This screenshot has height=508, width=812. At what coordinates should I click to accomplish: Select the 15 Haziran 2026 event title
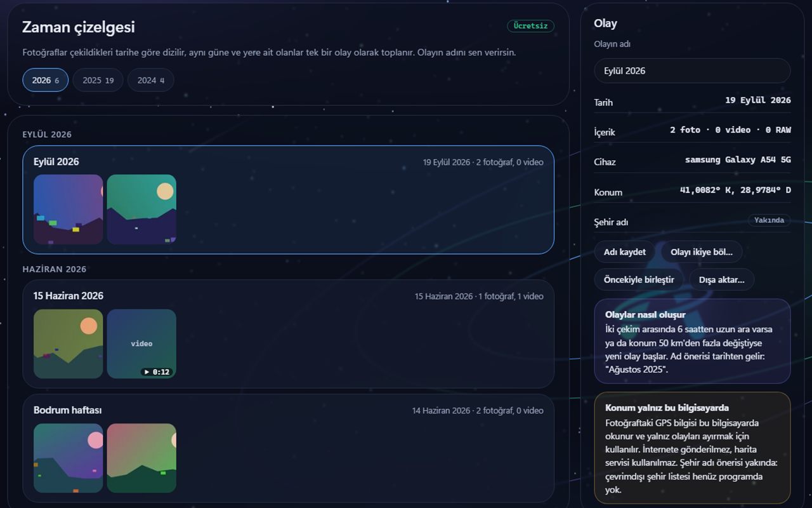click(69, 296)
